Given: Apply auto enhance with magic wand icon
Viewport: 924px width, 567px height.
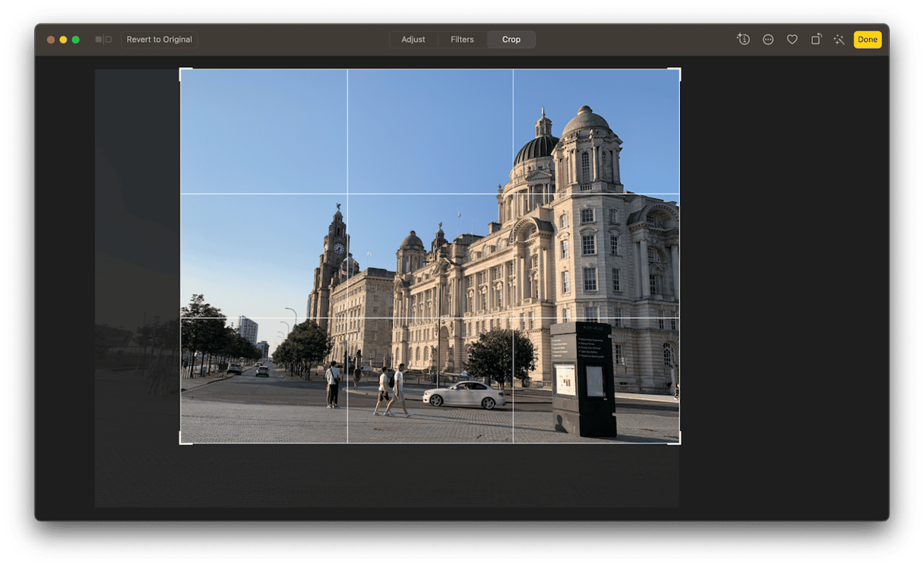Looking at the screenshot, I should 839,40.
